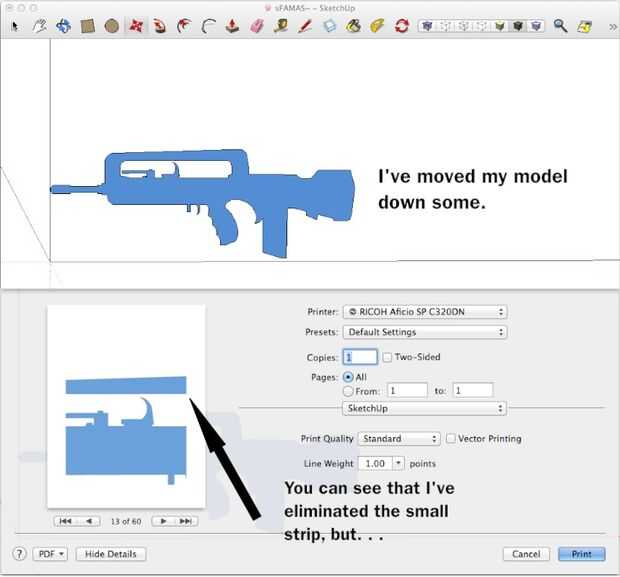Select the From pages radio button

[348, 391]
